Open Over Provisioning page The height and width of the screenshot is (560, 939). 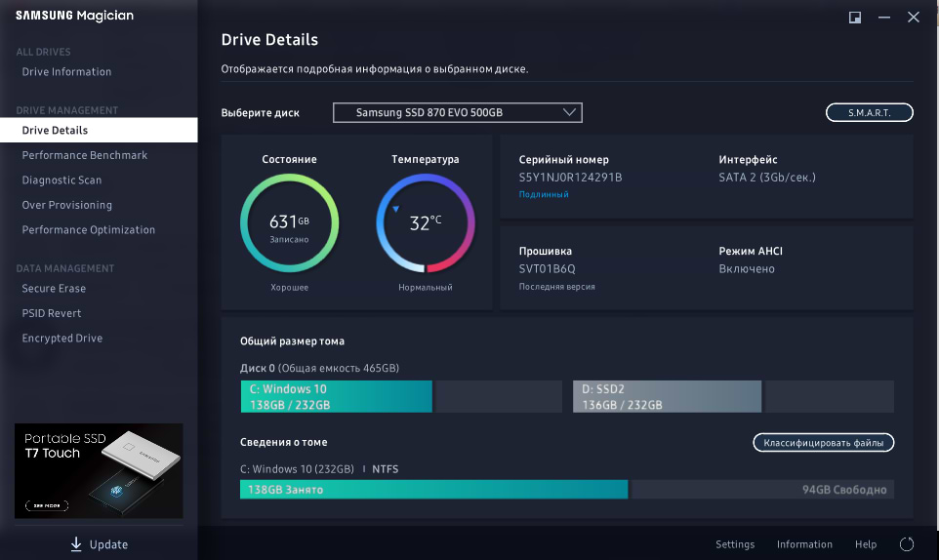pos(67,205)
